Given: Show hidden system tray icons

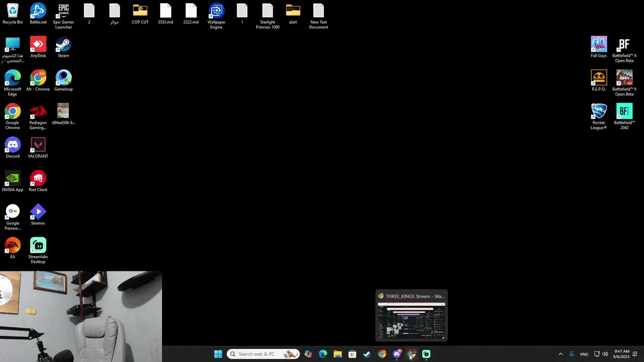Looking at the screenshot, I should (560, 354).
